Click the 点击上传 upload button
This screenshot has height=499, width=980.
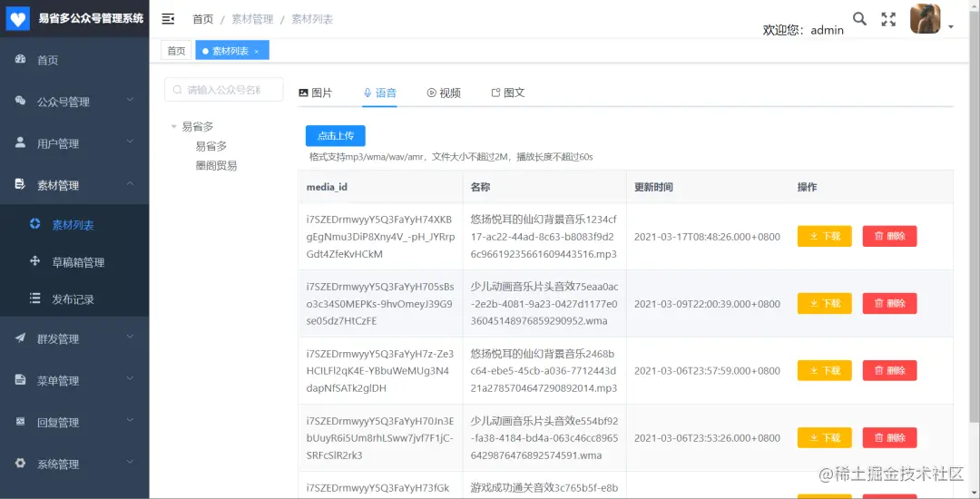[336, 135]
